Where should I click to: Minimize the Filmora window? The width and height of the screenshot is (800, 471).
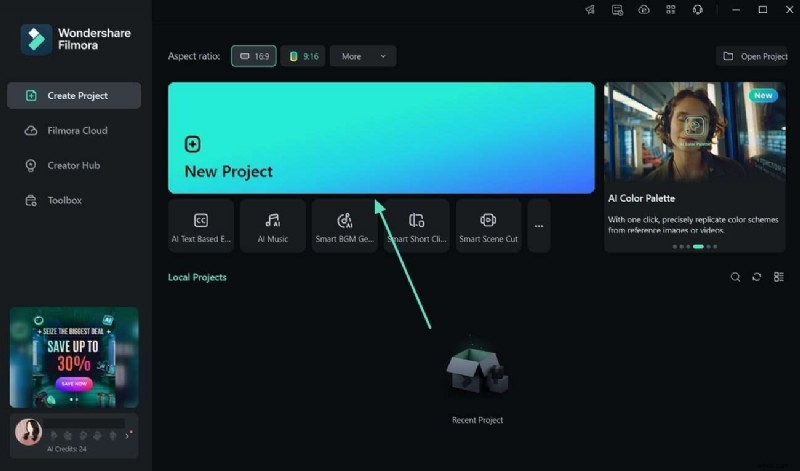(x=736, y=10)
